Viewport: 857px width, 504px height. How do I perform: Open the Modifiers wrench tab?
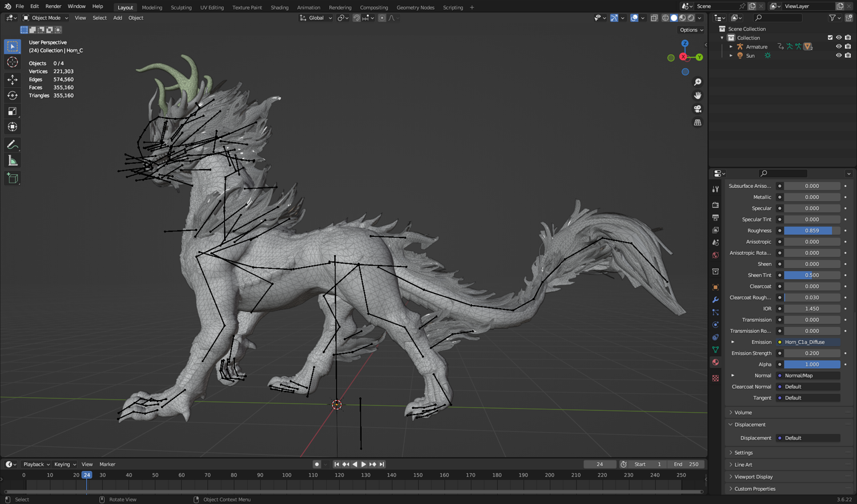tap(715, 300)
